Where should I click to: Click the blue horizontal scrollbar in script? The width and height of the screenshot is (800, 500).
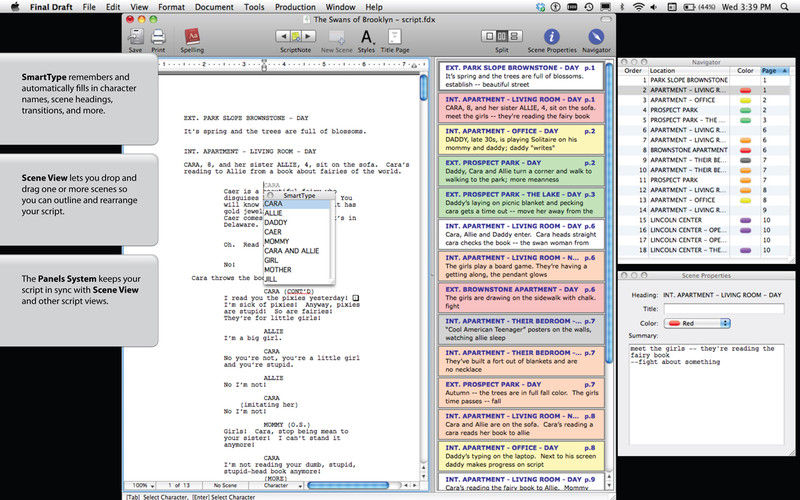[348, 485]
